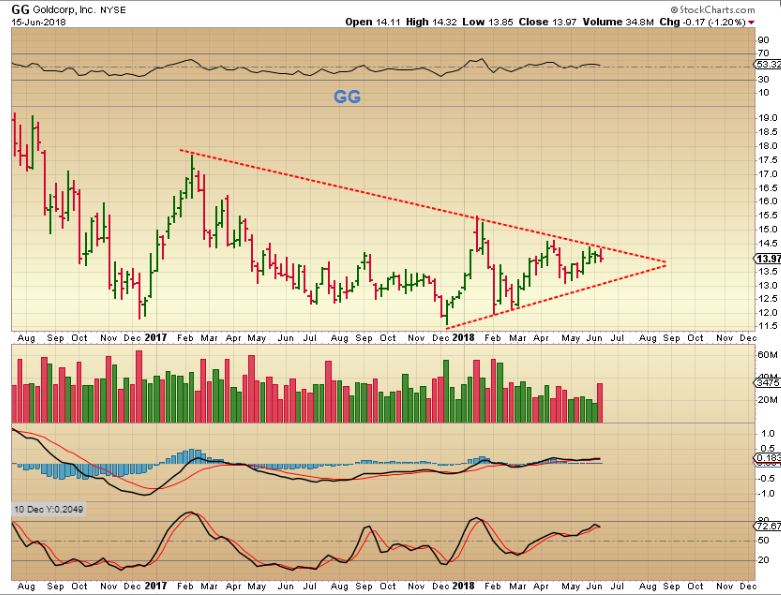Click the High 14.32 value
This screenshot has width=781, height=595.
(431, 22)
